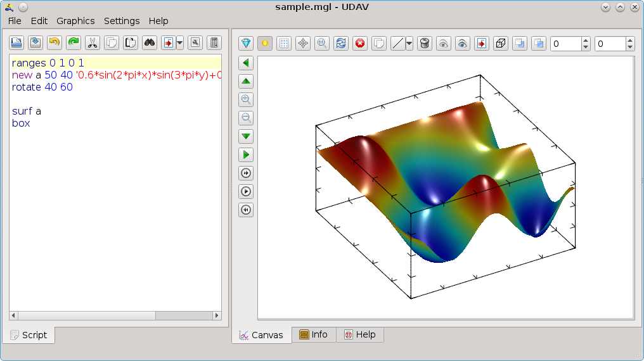Click the red stop drawing icon
Screen dimensions: 644x361
click(x=360, y=44)
